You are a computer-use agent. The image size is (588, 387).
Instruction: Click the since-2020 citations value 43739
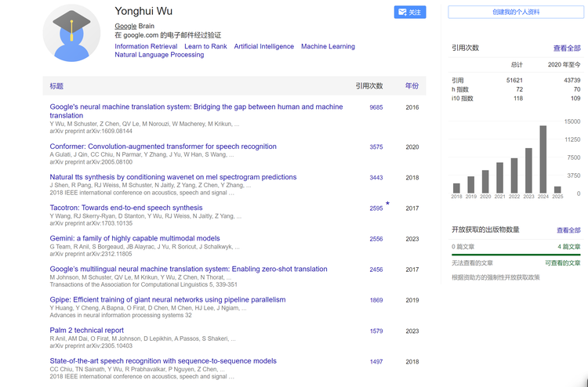[572, 80]
